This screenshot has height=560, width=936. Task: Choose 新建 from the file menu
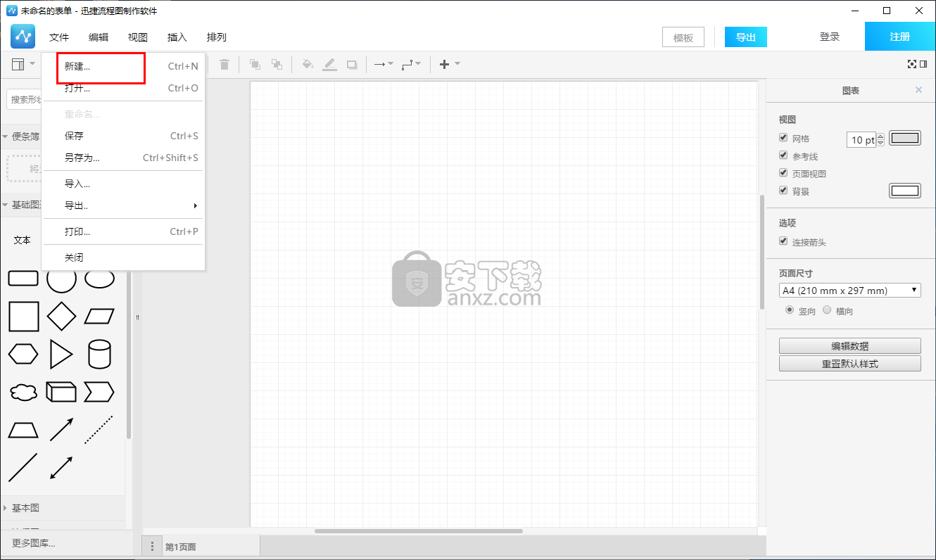point(123,67)
